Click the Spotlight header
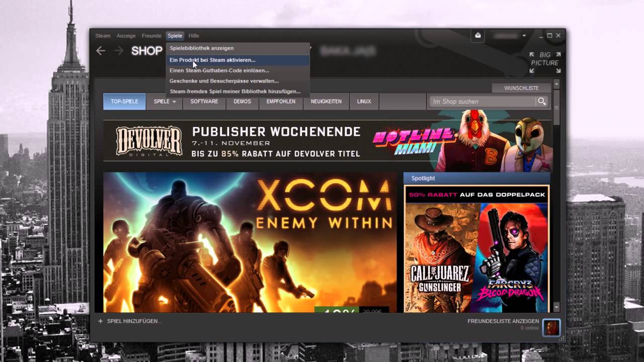This screenshot has width=644, height=362. [476, 178]
